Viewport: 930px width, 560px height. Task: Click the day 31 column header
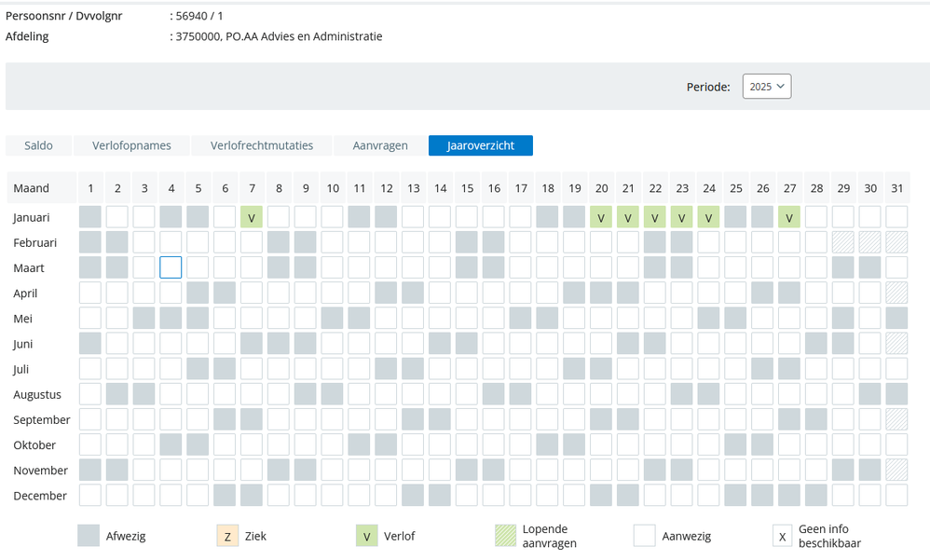(x=896, y=188)
